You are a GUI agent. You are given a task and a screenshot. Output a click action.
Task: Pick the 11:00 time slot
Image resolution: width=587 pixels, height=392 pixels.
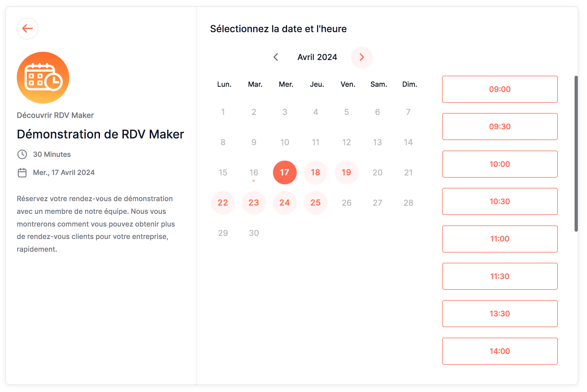[x=499, y=239]
